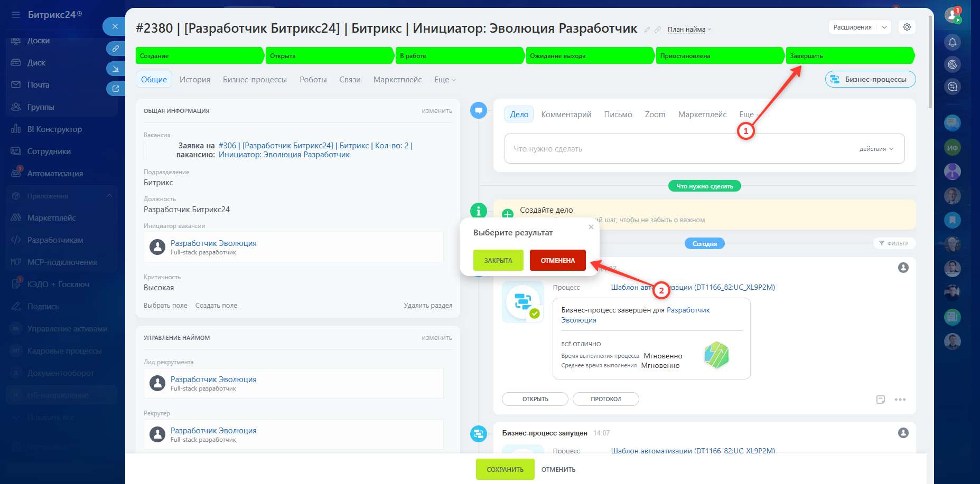Click the business-process timeline icon by Бизнес-процесс запущен
Screen dimensions: 980x484
pos(479,434)
